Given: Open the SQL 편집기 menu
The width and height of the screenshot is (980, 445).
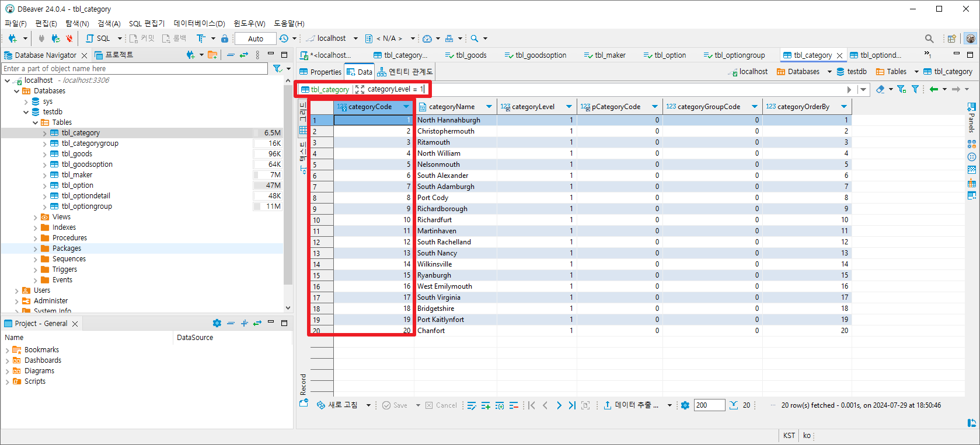Looking at the screenshot, I should pyautogui.click(x=147, y=23).
